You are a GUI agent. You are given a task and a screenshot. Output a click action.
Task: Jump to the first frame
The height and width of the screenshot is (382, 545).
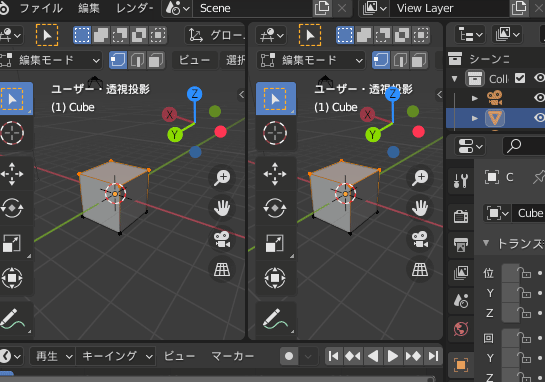(x=334, y=356)
